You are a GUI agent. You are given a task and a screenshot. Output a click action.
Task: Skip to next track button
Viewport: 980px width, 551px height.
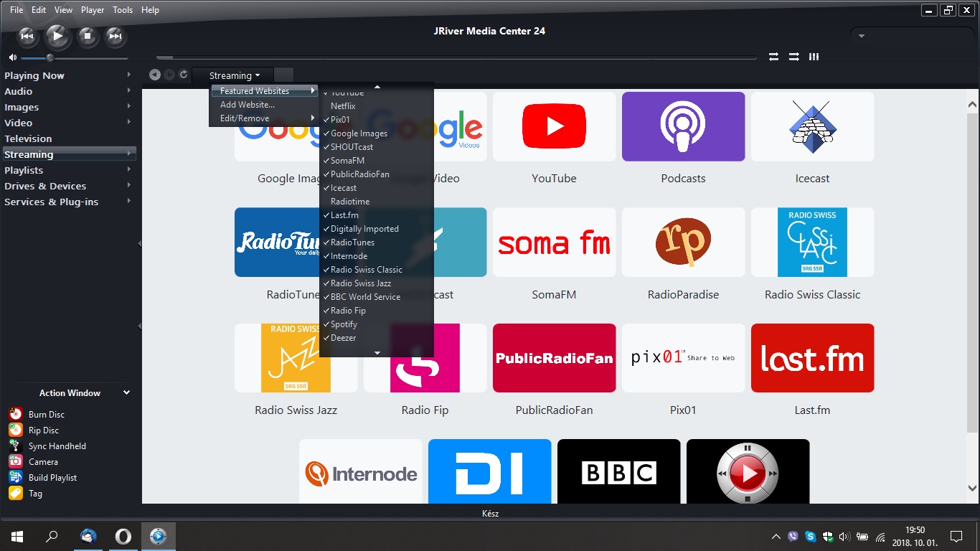pos(114,35)
